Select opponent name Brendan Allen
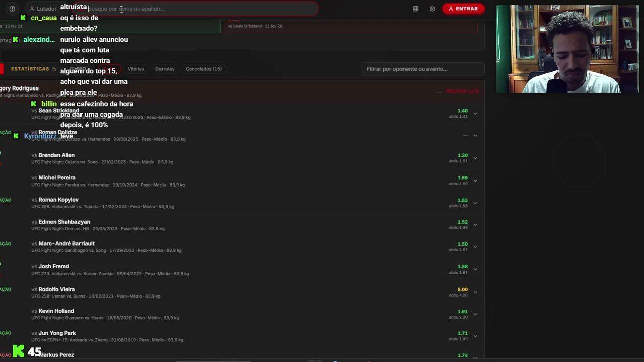Screen dimensions: 644x362 [57, 155]
